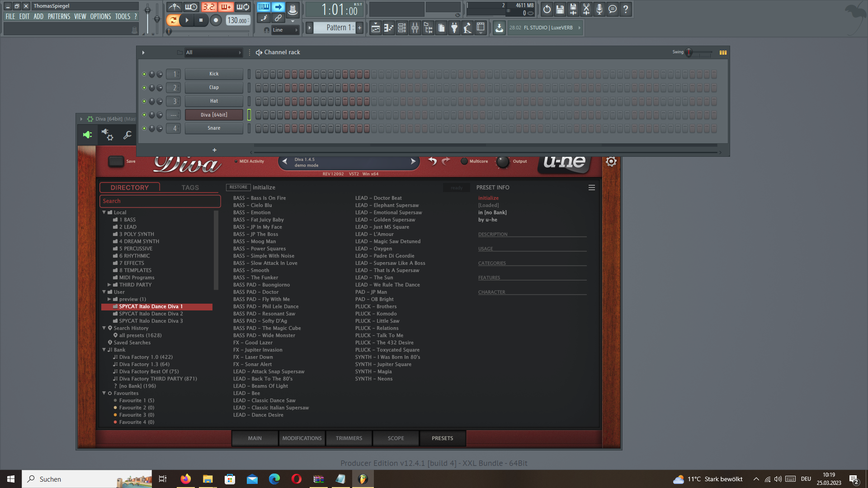Switch to the TAGS tab in Diva
This screenshot has height=488, width=868.
click(190, 188)
